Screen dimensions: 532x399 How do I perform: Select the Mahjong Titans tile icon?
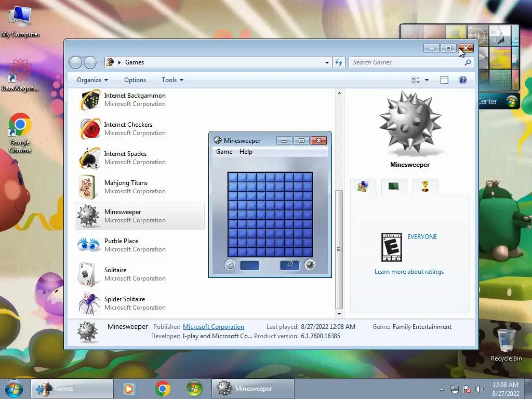click(x=87, y=187)
